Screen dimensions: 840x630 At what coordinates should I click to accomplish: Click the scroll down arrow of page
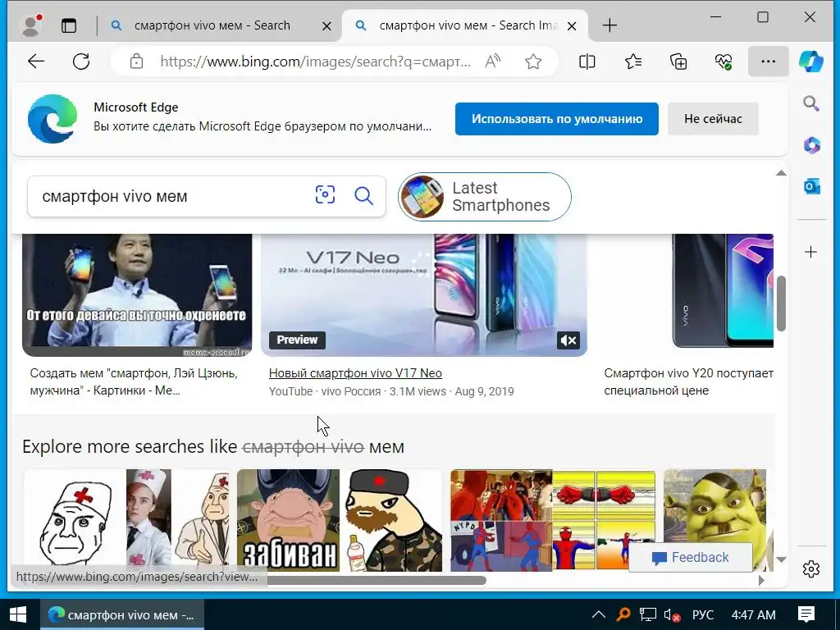tap(781, 559)
